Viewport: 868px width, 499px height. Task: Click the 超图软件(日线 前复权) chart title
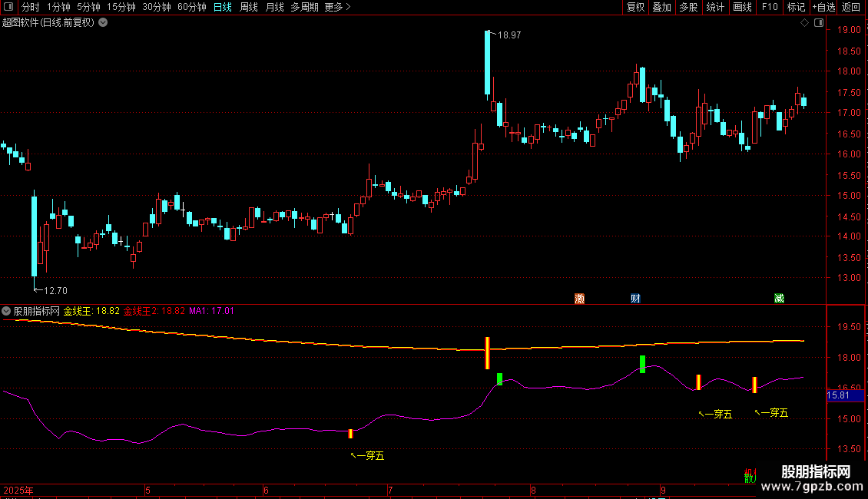[48, 23]
